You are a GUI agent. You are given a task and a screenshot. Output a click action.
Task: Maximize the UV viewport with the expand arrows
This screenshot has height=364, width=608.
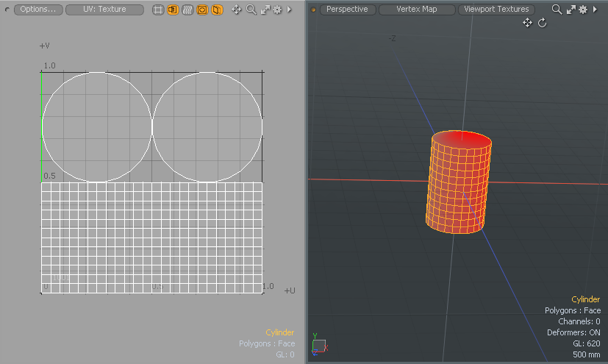click(x=265, y=10)
